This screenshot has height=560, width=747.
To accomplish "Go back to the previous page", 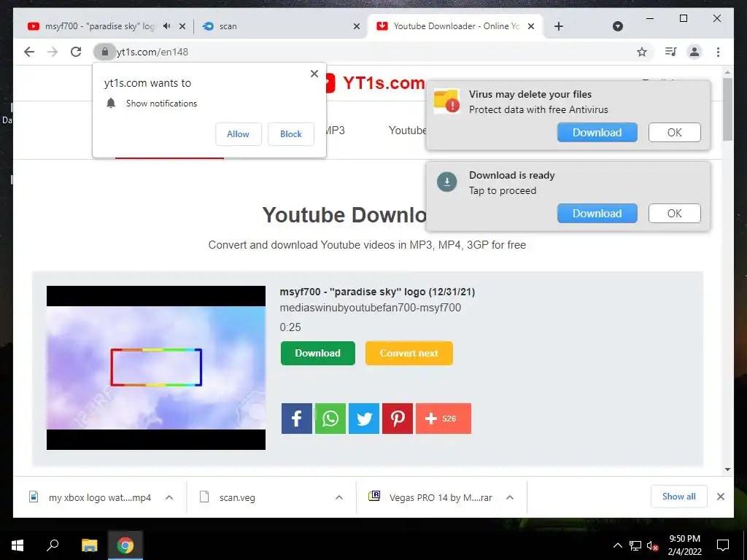I will point(29,52).
